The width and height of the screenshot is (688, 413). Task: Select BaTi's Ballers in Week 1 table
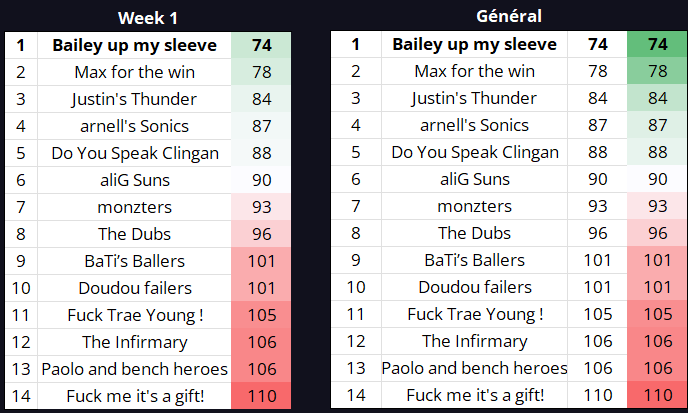coord(134,261)
